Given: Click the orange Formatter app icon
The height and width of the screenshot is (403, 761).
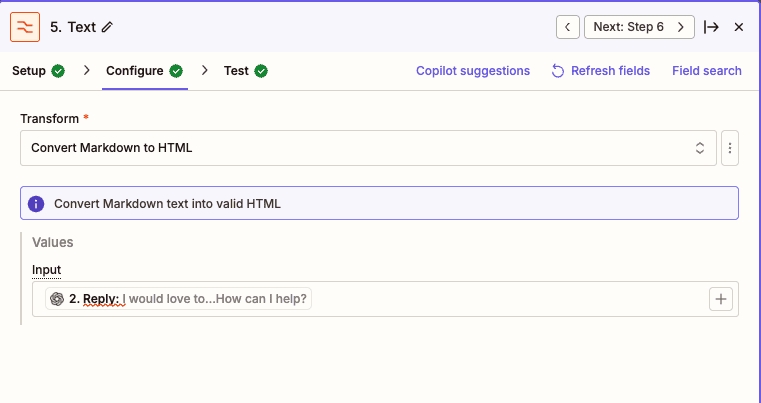Looking at the screenshot, I should tap(25, 27).
